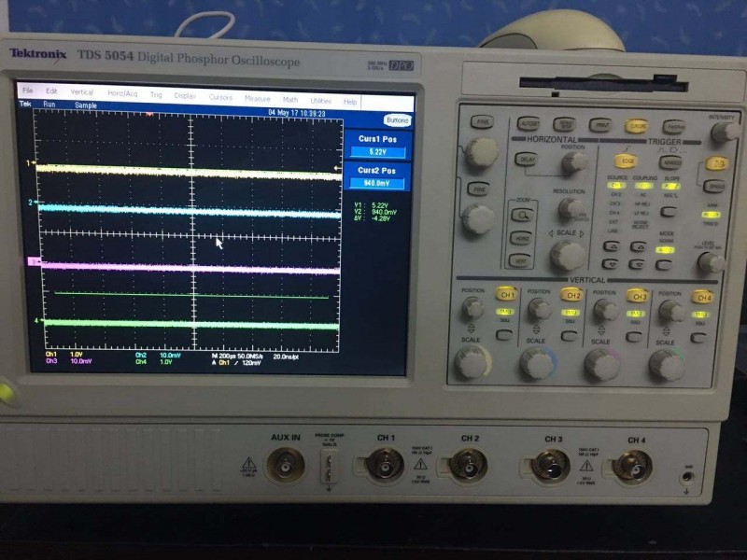Push the trigger source up arrow button
This screenshot has width=747, height=560.
pos(612,246)
